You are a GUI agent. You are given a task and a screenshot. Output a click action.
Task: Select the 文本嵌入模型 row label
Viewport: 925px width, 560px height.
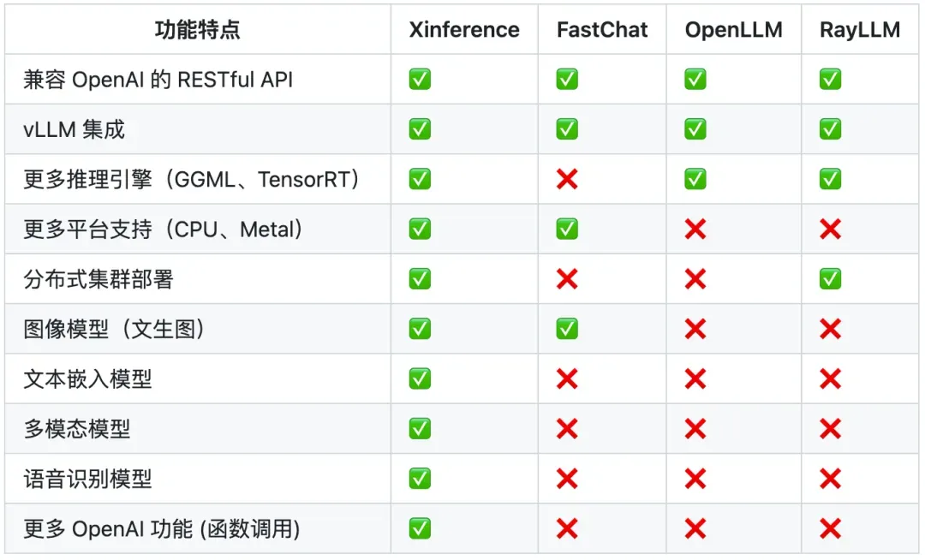(88, 378)
